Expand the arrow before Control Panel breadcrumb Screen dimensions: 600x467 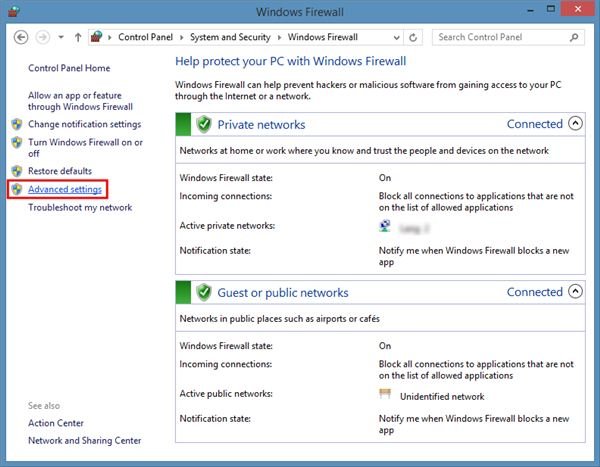click(x=110, y=38)
